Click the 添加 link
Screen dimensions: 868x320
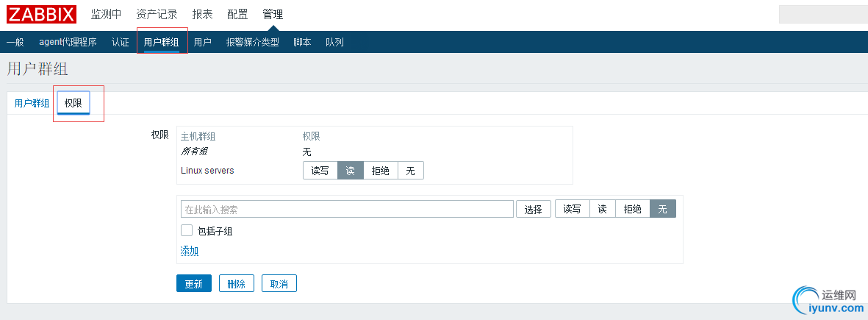pos(190,251)
